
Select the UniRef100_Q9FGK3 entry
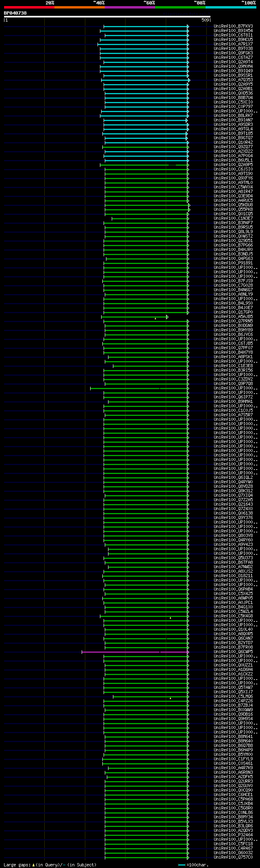(x=233, y=53)
